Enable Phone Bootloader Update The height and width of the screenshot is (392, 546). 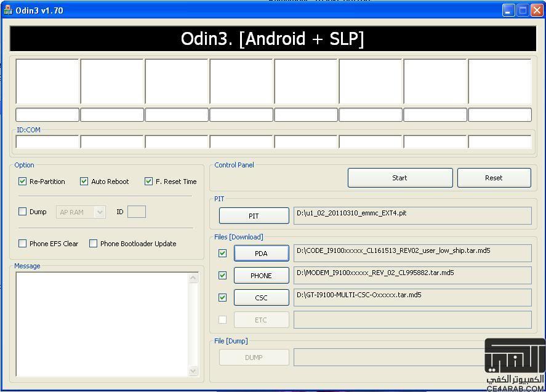(x=93, y=243)
